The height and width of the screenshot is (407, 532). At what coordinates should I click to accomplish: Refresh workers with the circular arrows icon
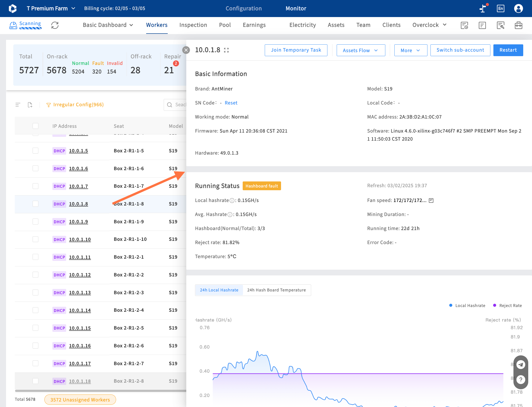point(55,25)
